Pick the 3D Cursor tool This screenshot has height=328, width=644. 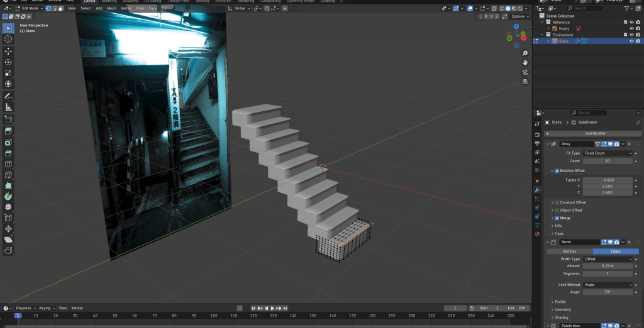pyautogui.click(x=8, y=40)
